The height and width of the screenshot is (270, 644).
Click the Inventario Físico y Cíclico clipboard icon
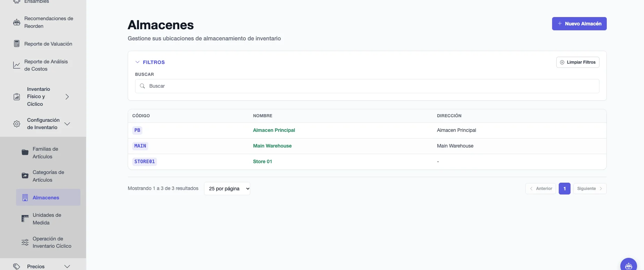(17, 97)
